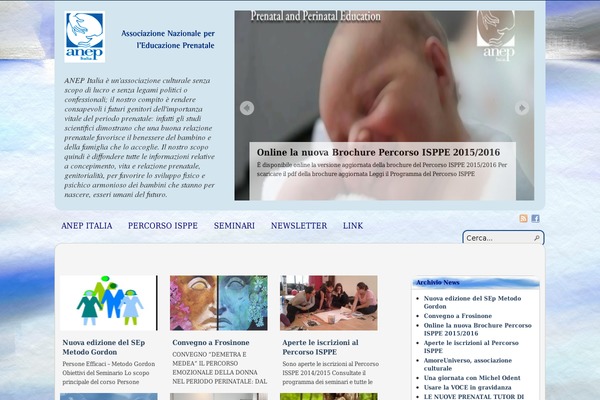Open article title Aperte le iscrizioni al Percorso ISPPE
Image resolution: width=600 pixels, height=400 pixels.
[321, 347]
